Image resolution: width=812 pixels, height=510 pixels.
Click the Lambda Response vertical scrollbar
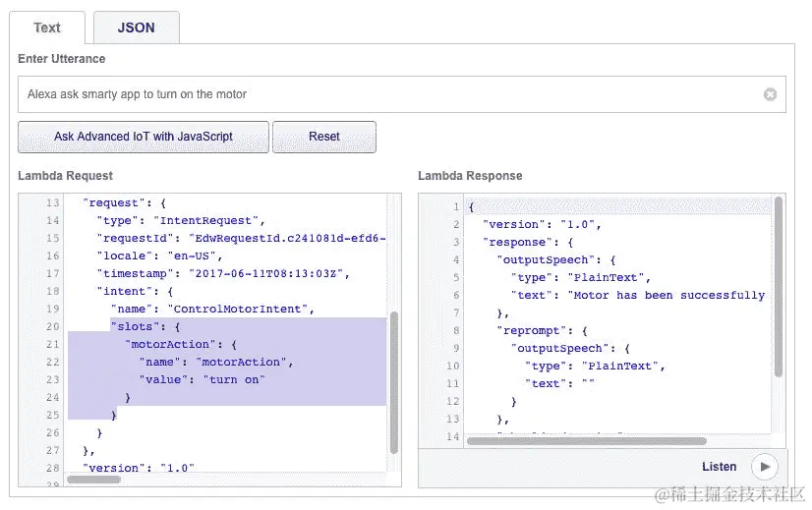point(778,286)
